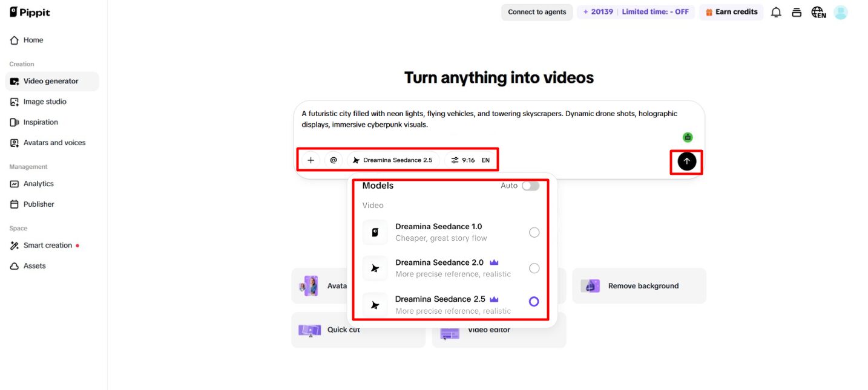Click the Image studio sidebar icon
The image size is (868, 390).
15,102
